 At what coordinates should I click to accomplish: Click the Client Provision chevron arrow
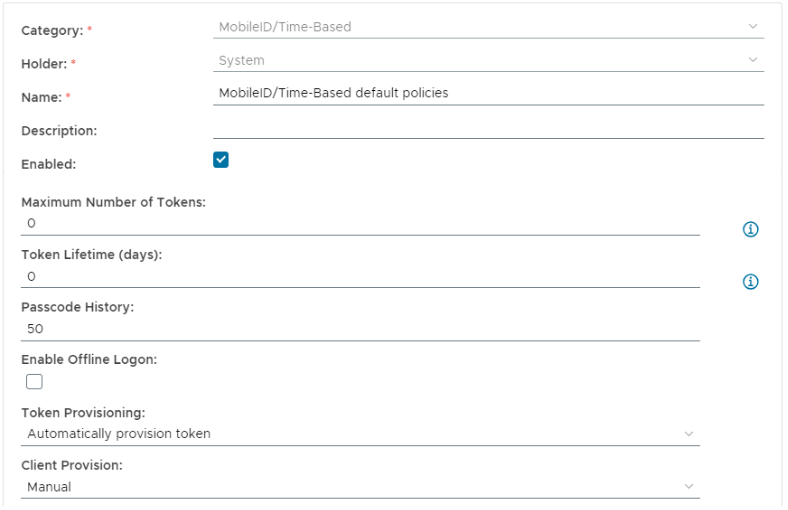pos(688,487)
